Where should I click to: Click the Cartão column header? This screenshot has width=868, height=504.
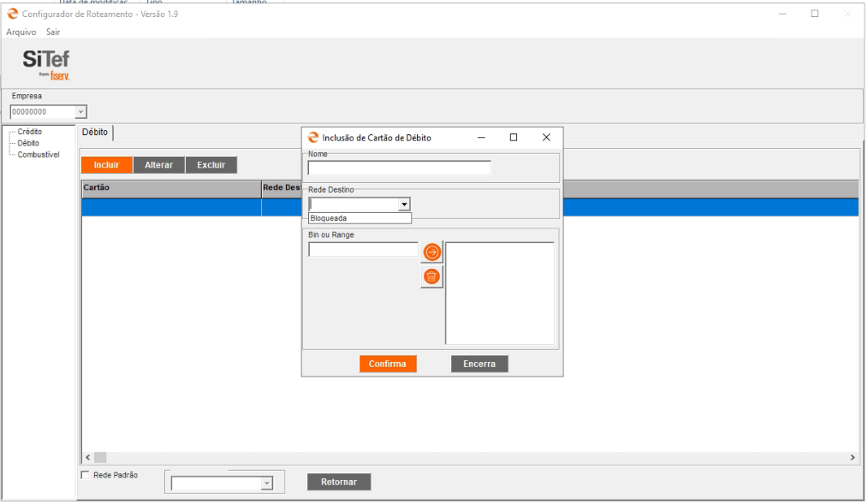[171, 188]
